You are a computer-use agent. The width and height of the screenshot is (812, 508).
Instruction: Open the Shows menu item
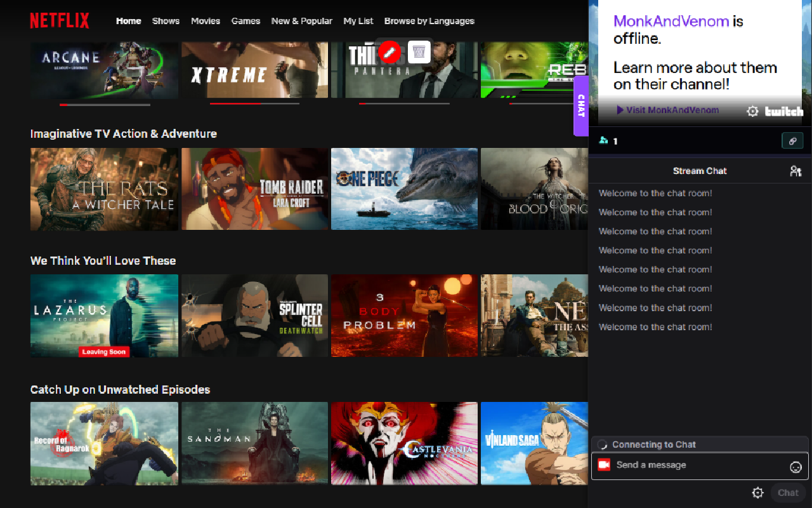coord(166,21)
